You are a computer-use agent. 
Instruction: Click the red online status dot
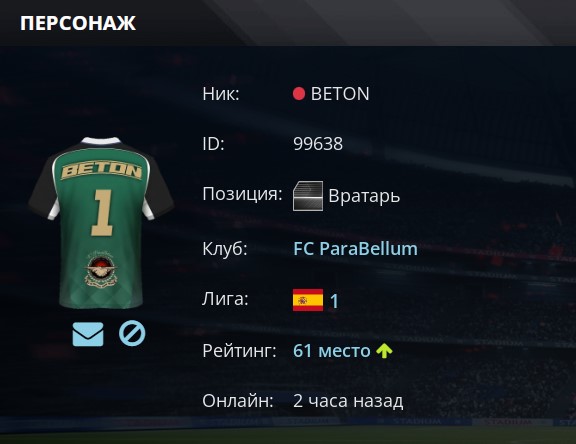click(299, 94)
